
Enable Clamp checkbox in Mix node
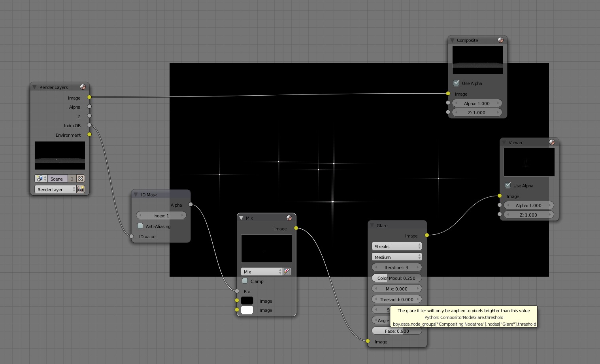coord(245,281)
